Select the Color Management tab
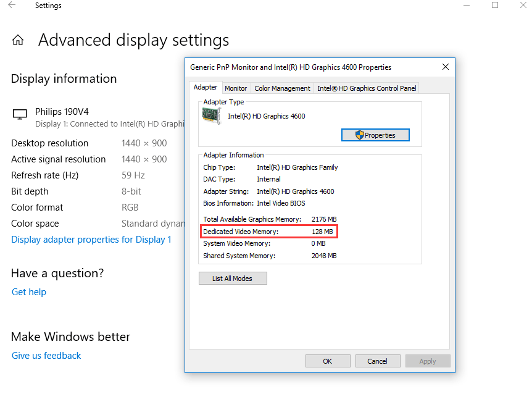532x402 pixels. click(282, 88)
